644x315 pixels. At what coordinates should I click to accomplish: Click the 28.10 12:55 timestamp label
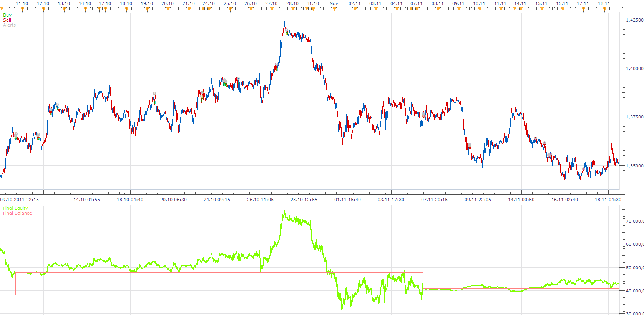(x=304, y=200)
